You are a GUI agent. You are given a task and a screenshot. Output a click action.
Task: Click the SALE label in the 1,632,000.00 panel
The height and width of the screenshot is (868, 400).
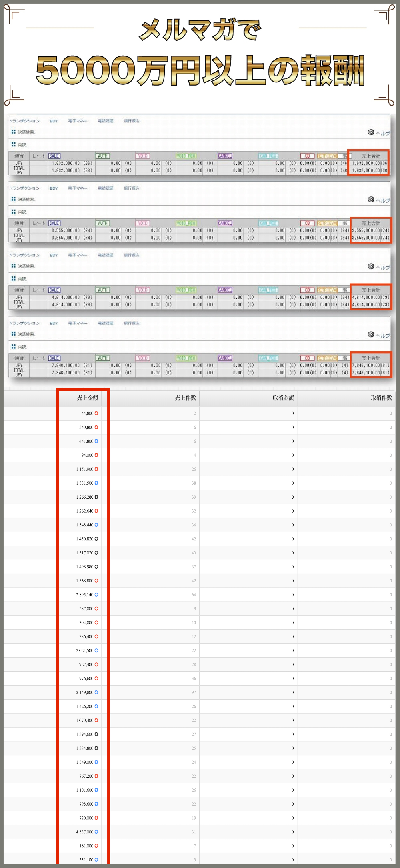(54, 156)
